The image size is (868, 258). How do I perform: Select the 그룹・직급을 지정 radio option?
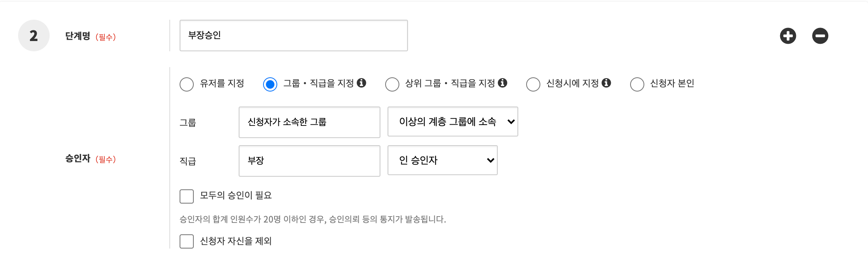[270, 84]
